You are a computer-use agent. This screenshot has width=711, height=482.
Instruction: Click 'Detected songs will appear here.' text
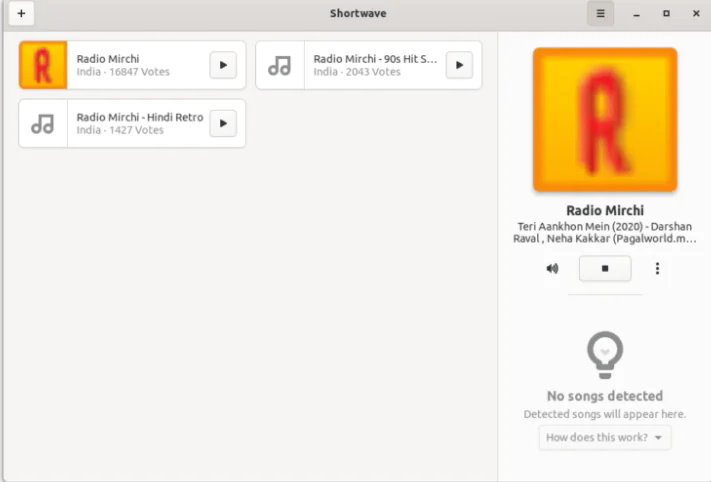[x=605, y=414]
